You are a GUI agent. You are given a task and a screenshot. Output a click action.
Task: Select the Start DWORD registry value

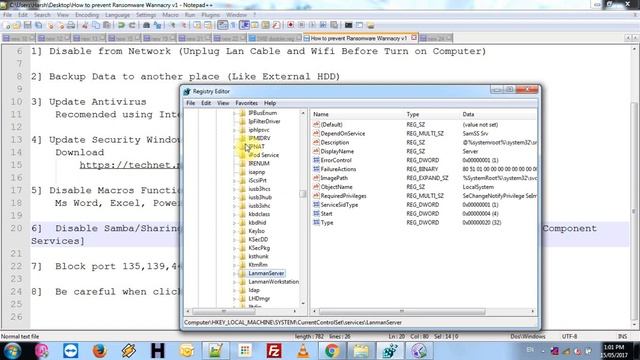coord(326,214)
